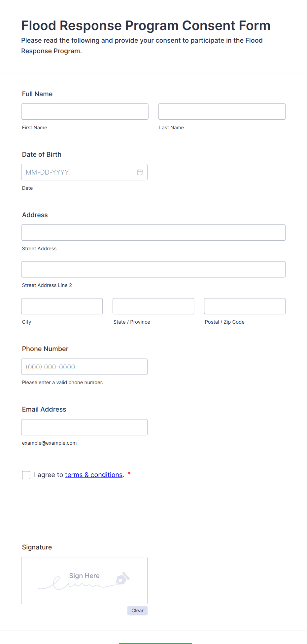Open the terms & conditions link
Screen dimensions: 307x644
point(94,475)
